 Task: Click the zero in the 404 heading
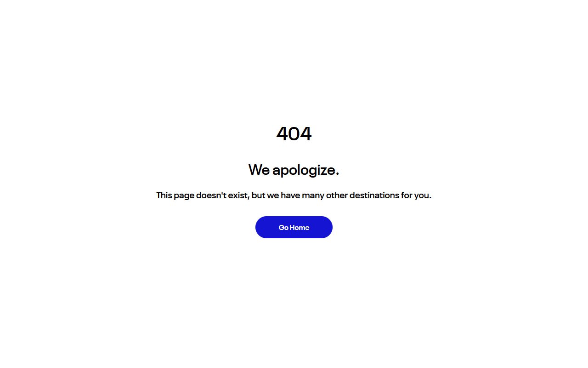(294, 134)
